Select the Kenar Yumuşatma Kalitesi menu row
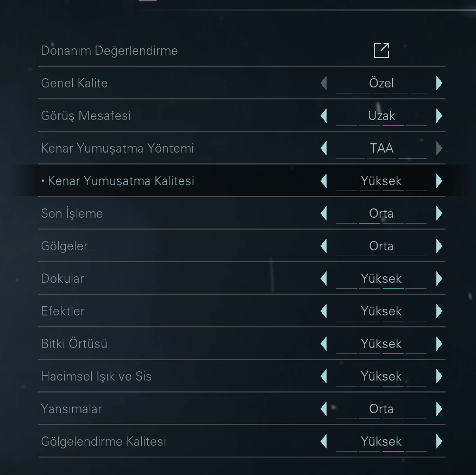The width and height of the screenshot is (476, 475). click(121, 181)
